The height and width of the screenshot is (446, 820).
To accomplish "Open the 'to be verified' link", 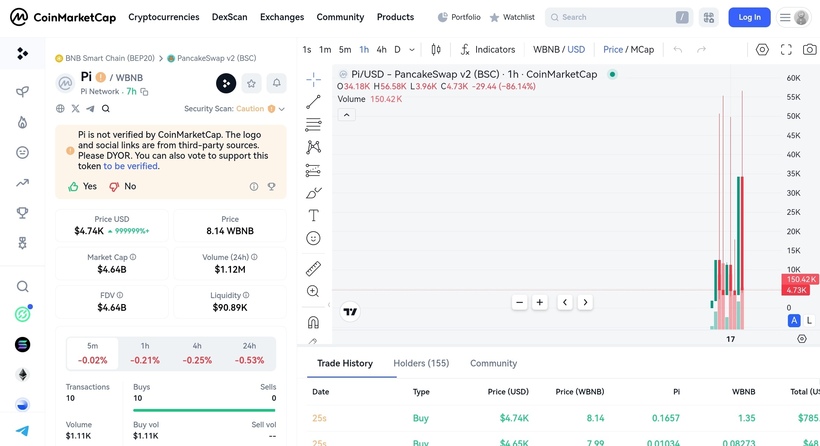I will pos(130,166).
